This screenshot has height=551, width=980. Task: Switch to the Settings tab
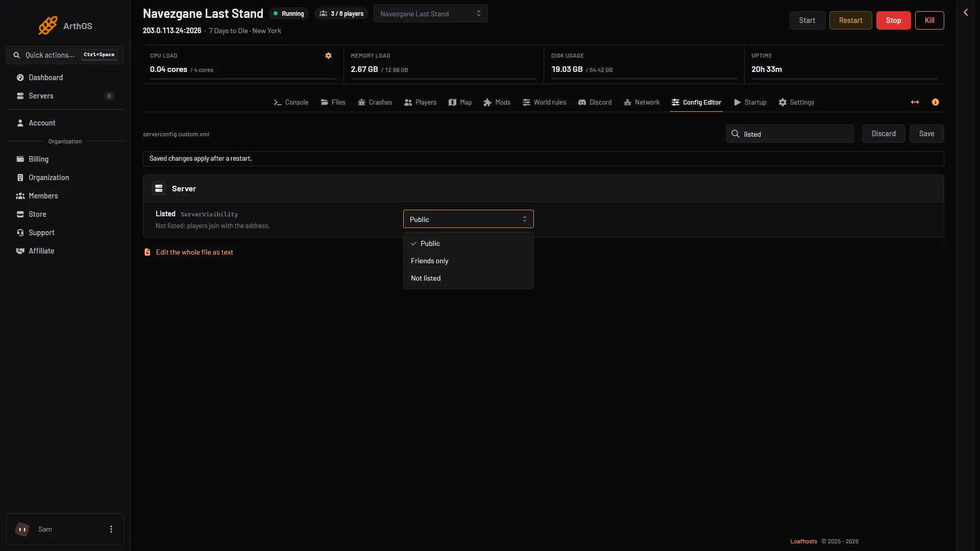pyautogui.click(x=796, y=102)
